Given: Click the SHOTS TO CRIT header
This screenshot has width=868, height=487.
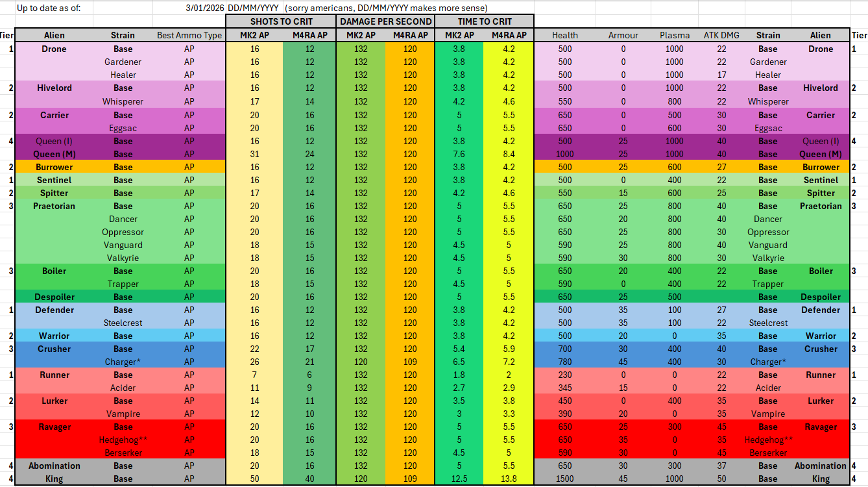Looking at the screenshot, I should point(281,21).
